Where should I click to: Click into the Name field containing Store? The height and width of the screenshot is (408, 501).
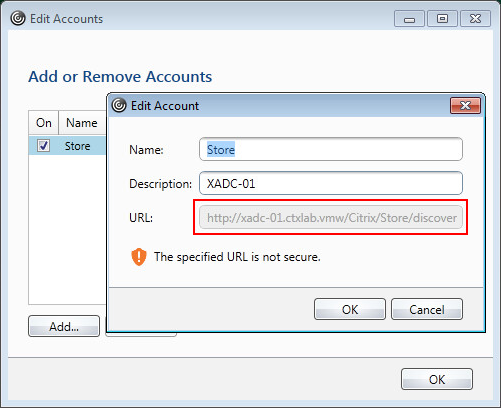(331, 149)
